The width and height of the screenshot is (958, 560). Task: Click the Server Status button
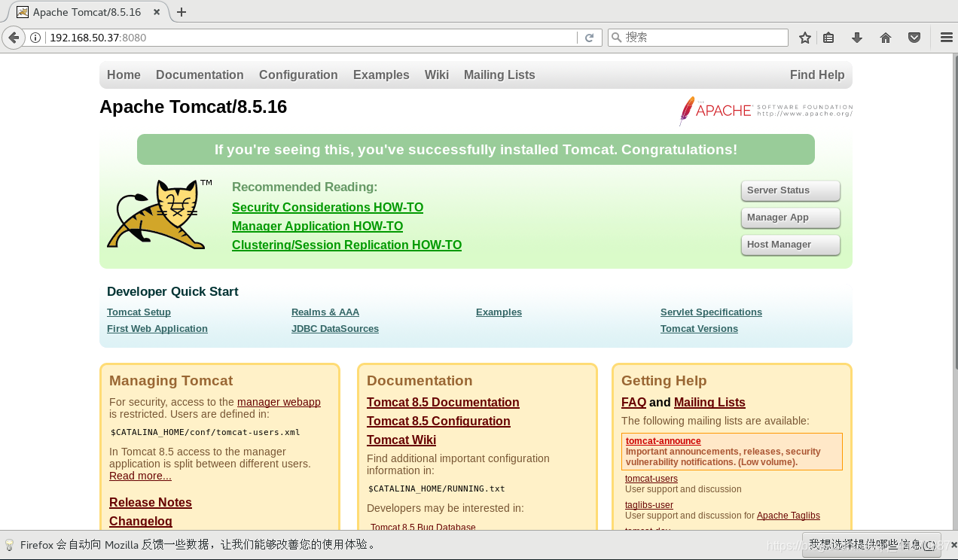pyautogui.click(x=790, y=190)
